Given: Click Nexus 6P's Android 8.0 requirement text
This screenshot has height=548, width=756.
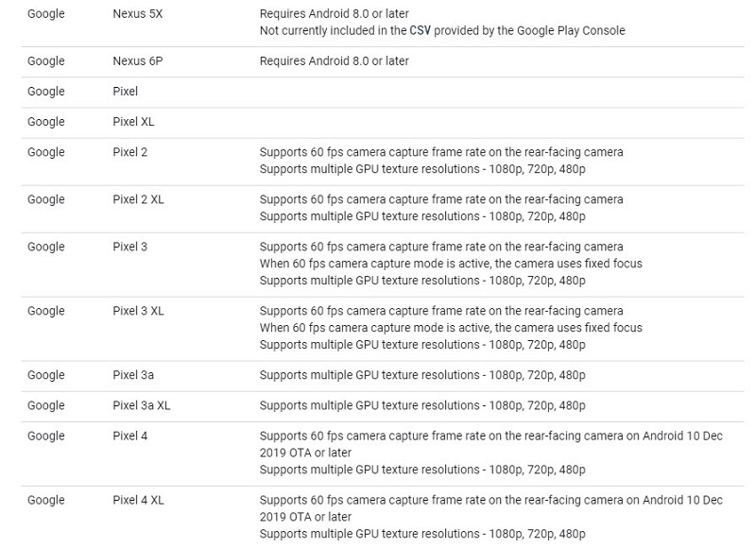Looking at the screenshot, I should tap(335, 61).
